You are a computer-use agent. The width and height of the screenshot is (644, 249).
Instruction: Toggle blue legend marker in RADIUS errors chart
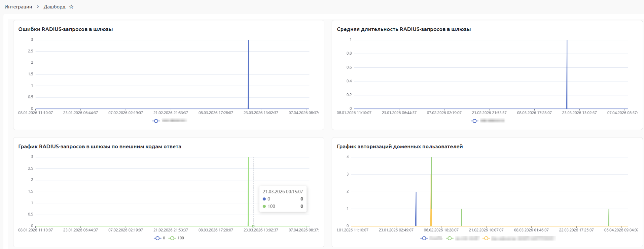tap(156, 121)
